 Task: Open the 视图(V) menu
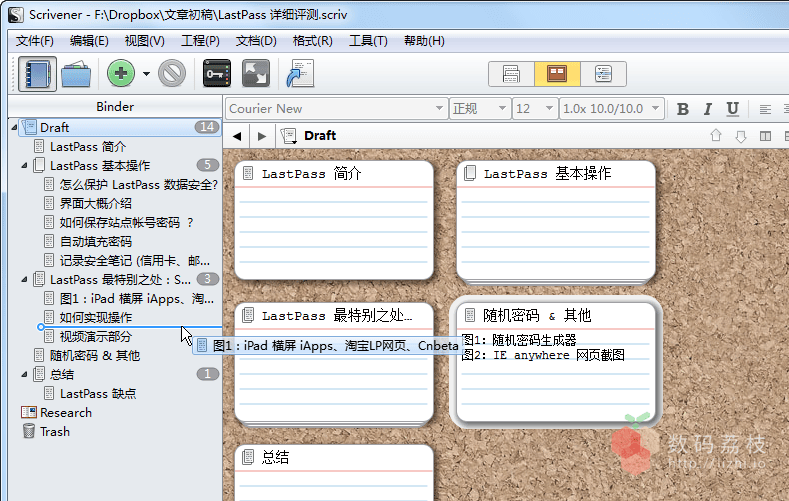pos(144,41)
